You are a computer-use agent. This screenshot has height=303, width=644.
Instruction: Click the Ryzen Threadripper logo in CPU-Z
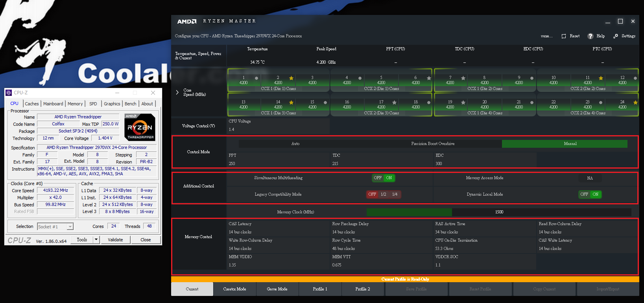pos(140,127)
